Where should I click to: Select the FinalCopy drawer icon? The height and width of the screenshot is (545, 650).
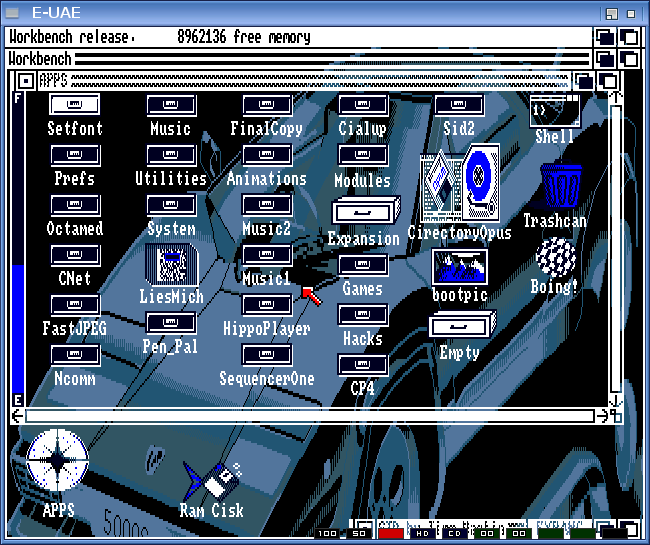(x=267, y=105)
